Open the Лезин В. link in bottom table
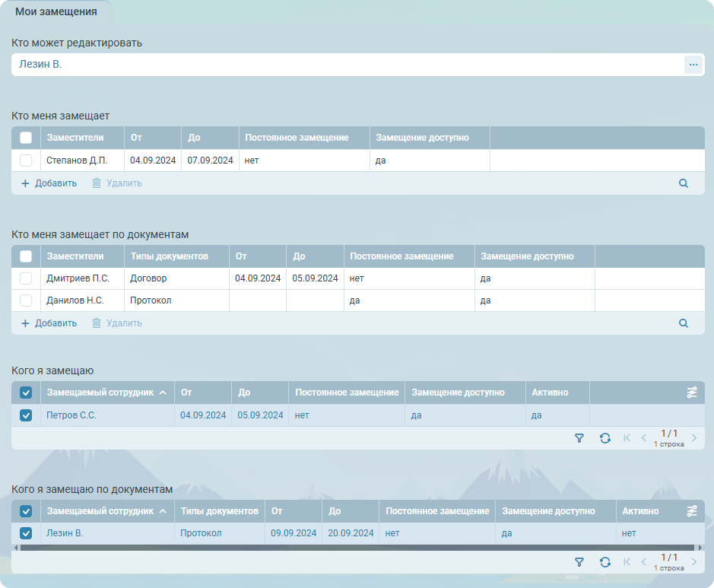The width and height of the screenshot is (714, 588). (x=65, y=533)
